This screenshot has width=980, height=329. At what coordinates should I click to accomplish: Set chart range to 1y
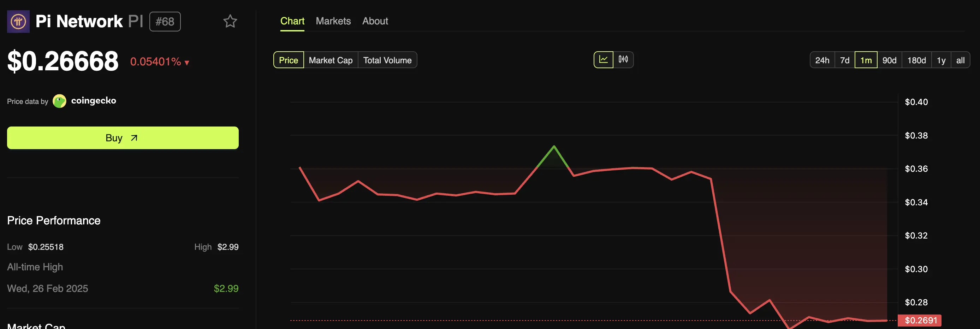pyautogui.click(x=941, y=60)
